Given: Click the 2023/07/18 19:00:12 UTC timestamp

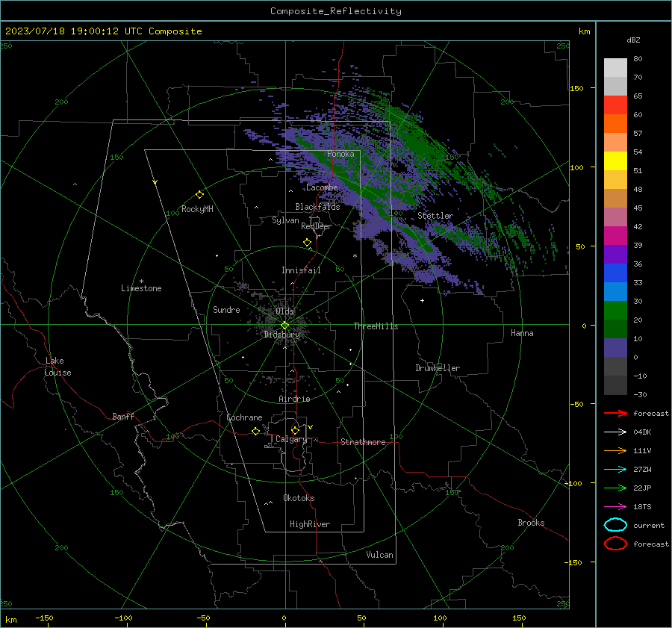Looking at the screenshot, I should click(104, 31).
